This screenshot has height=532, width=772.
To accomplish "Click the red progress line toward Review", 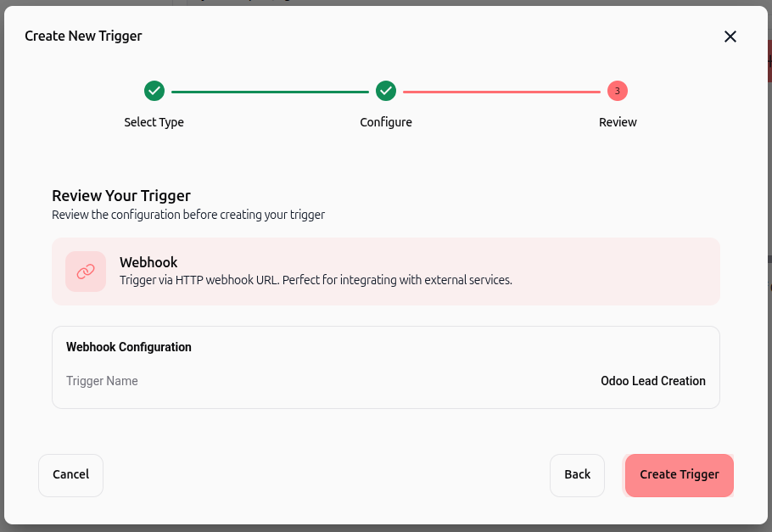I will point(501,92).
